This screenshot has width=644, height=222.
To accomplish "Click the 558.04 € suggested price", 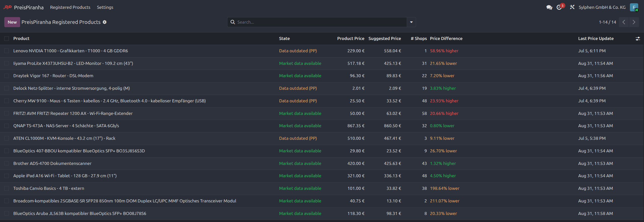I will [392, 51].
